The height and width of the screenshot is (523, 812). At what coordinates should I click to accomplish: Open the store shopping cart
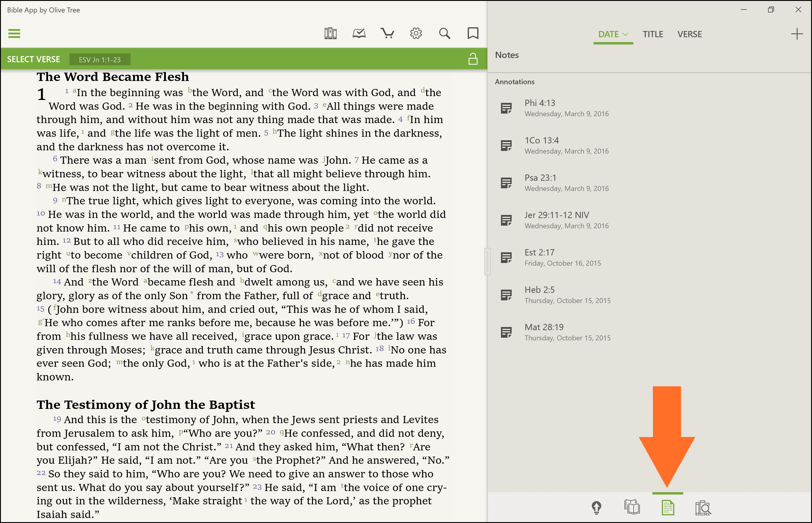coord(388,34)
